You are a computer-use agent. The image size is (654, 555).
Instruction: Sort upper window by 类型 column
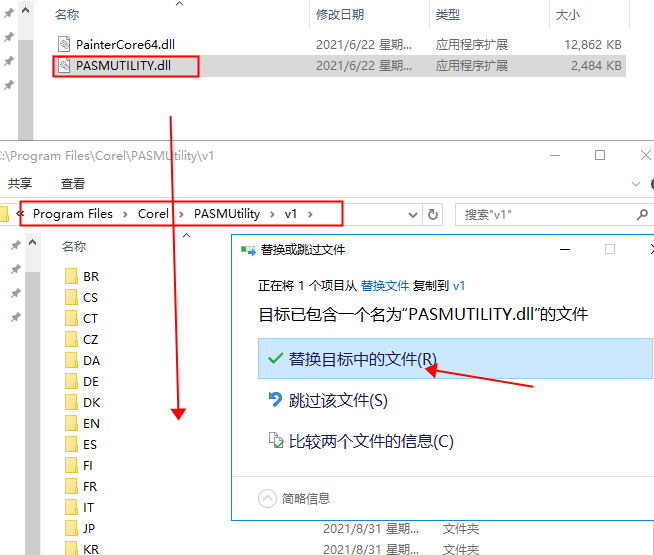point(448,15)
